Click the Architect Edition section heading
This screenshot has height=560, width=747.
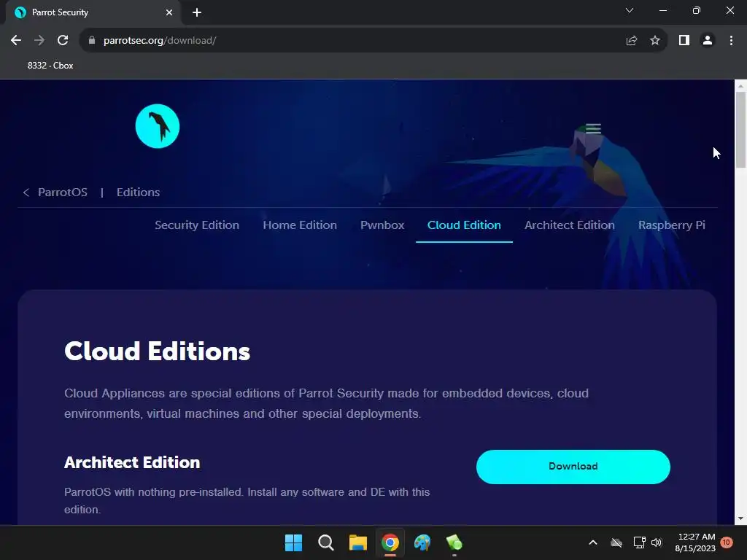pos(132,462)
